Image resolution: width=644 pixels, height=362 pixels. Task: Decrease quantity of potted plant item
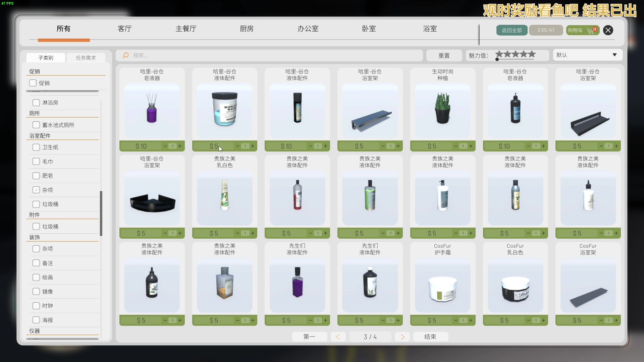pyautogui.click(x=456, y=146)
